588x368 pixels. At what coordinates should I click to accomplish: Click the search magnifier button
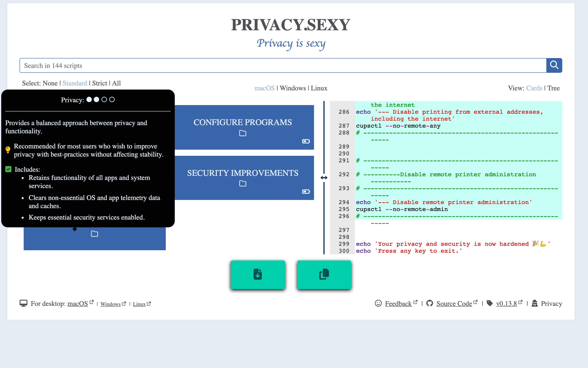[554, 65]
